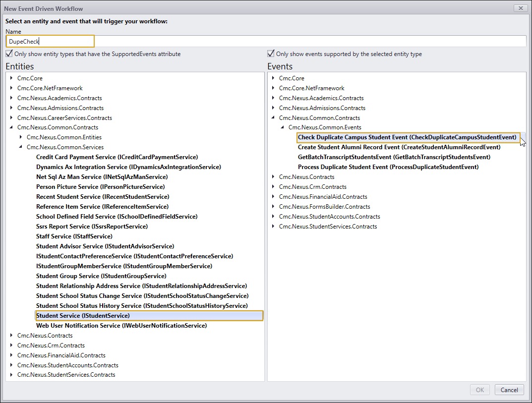Collapse Cmc.Nexus.Common.Services in Entities tree
The image size is (532, 403).
pyautogui.click(x=21, y=147)
